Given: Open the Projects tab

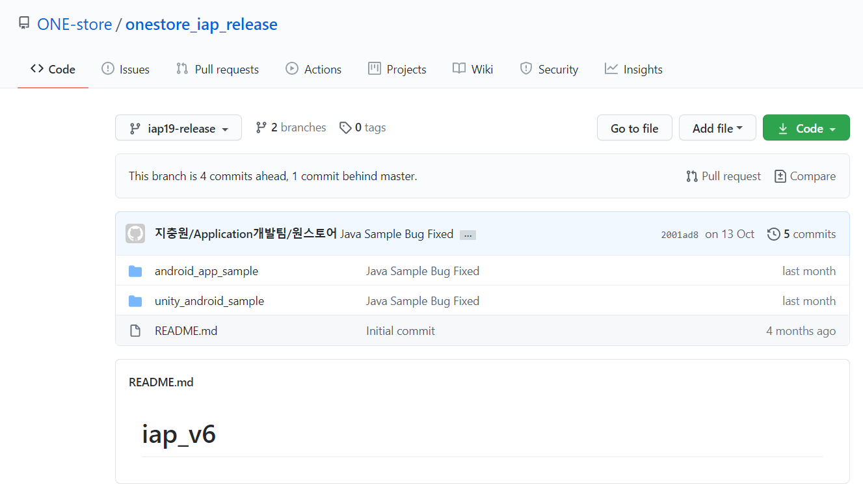Looking at the screenshot, I should 397,69.
